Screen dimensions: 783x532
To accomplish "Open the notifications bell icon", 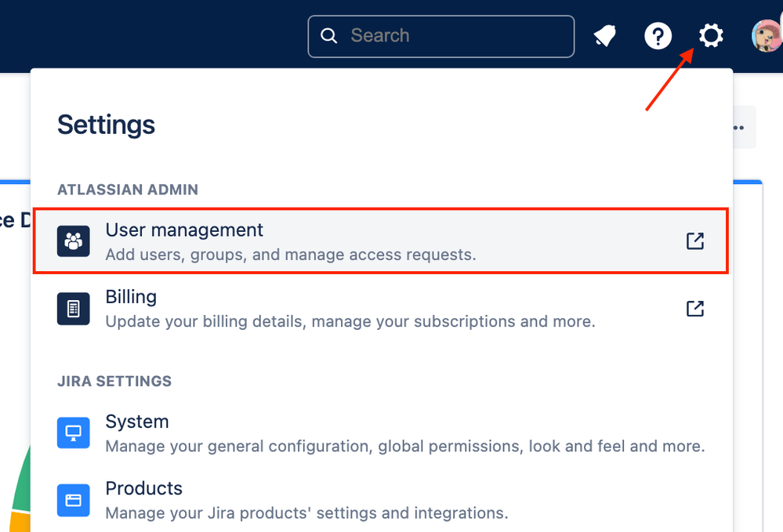I will [605, 36].
